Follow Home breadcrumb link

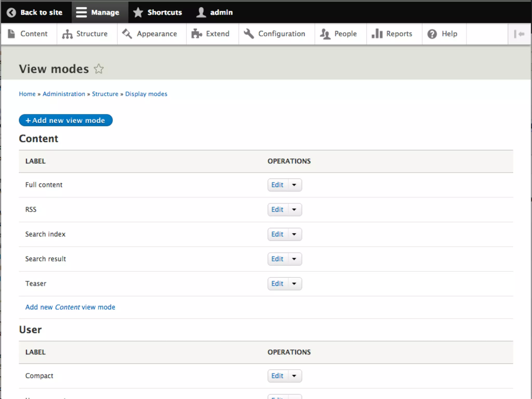(27, 94)
